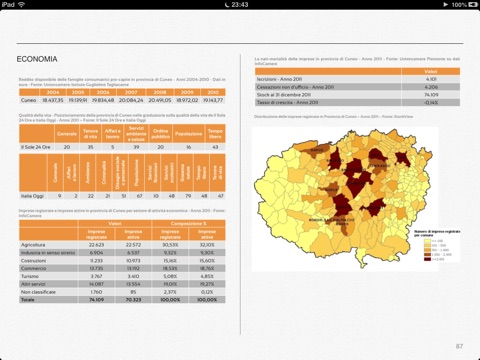Image resolution: width=480 pixels, height=360 pixels.
Task: Select total value 74.109 in Totale row
Action: click(x=96, y=300)
